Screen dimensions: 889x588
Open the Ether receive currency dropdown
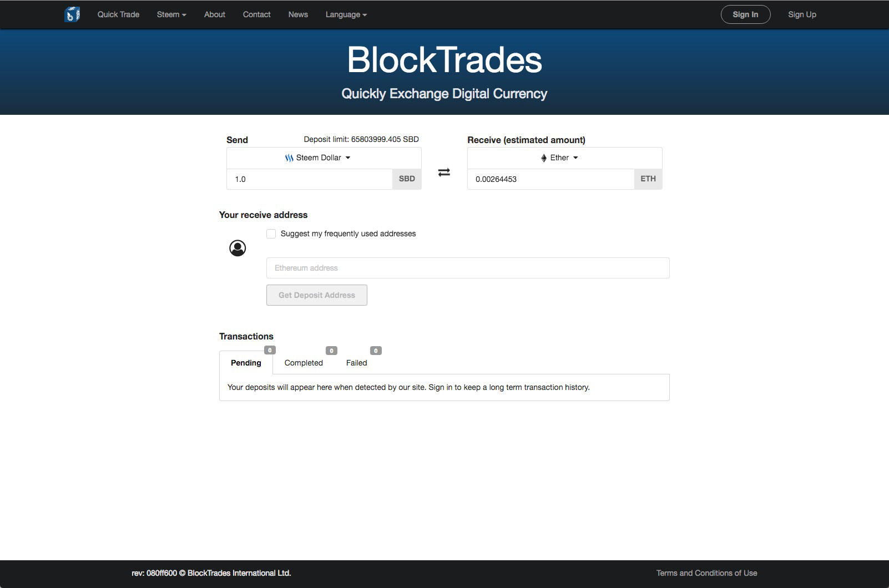point(565,158)
